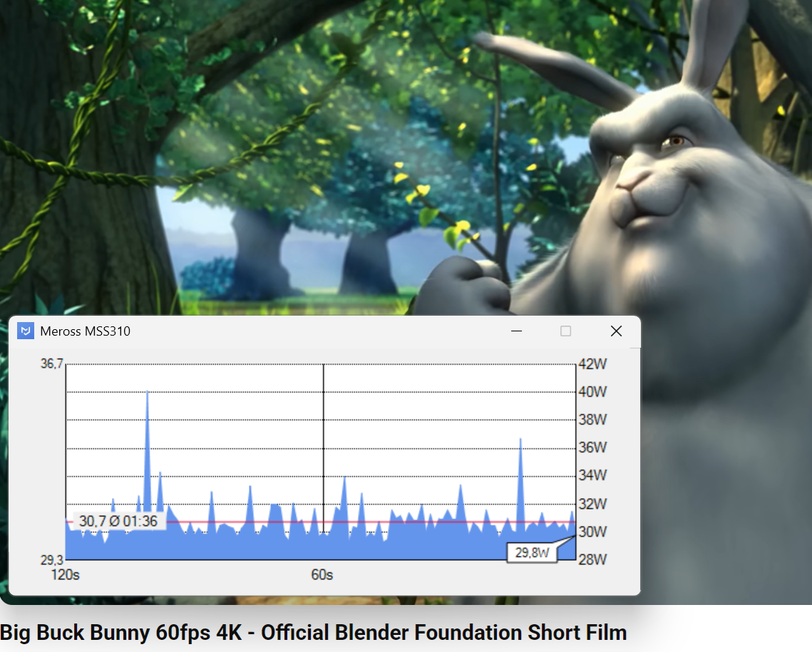Maximize the Meross MSS310 window
This screenshot has width=812, height=652.
(x=565, y=331)
